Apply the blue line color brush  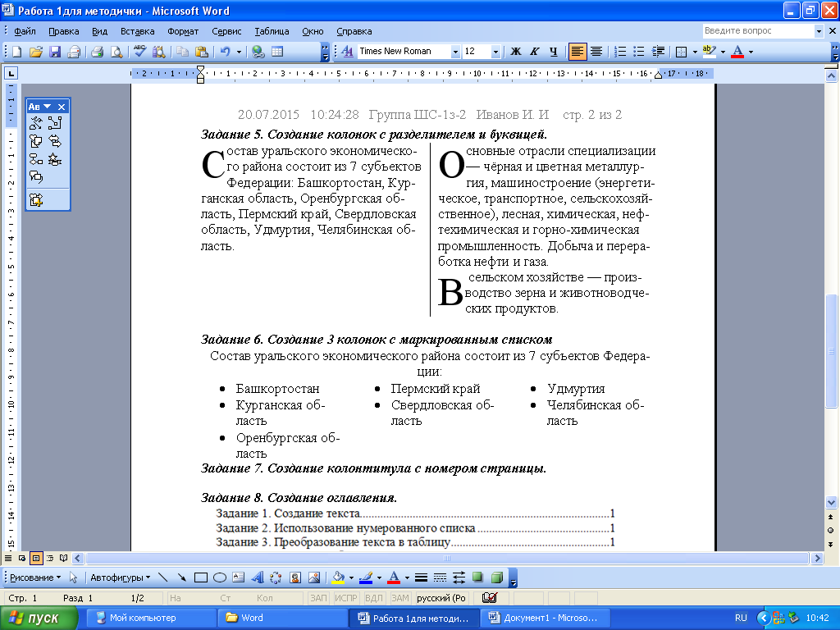[x=366, y=577]
